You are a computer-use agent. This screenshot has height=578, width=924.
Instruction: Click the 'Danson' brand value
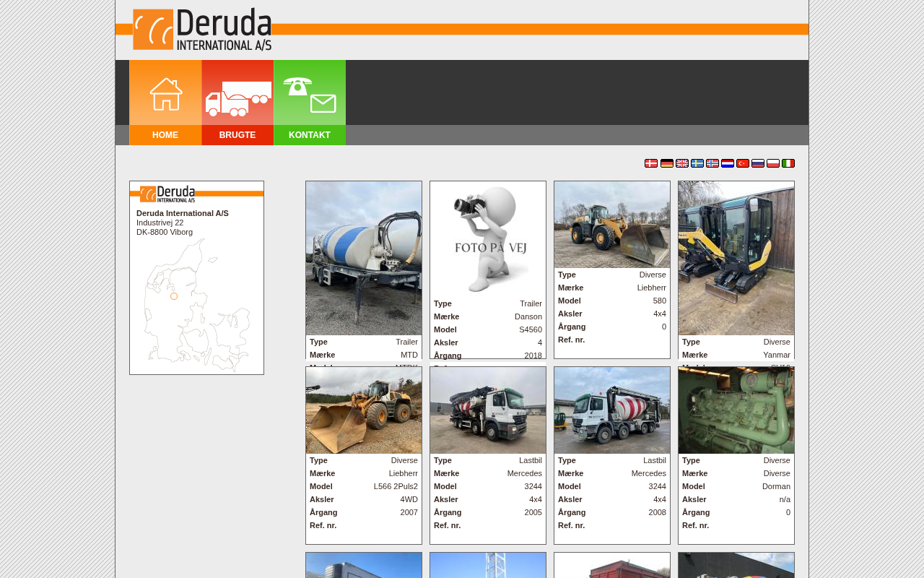[528, 316]
